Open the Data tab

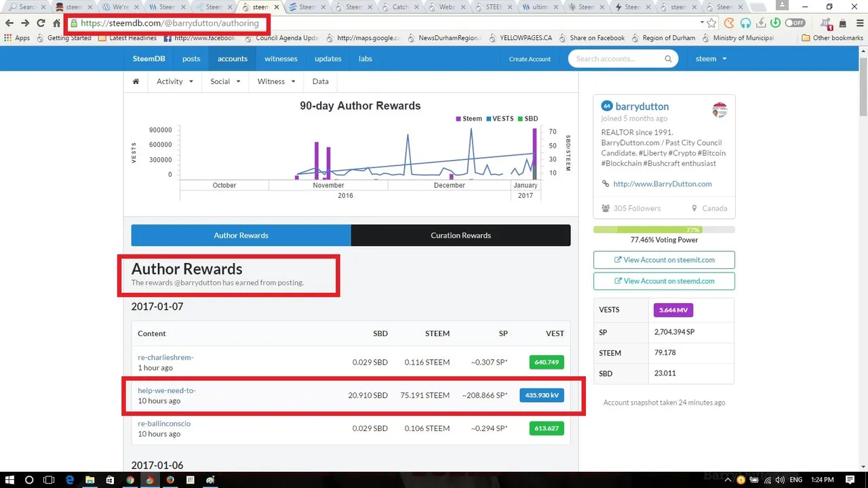point(320,81)
